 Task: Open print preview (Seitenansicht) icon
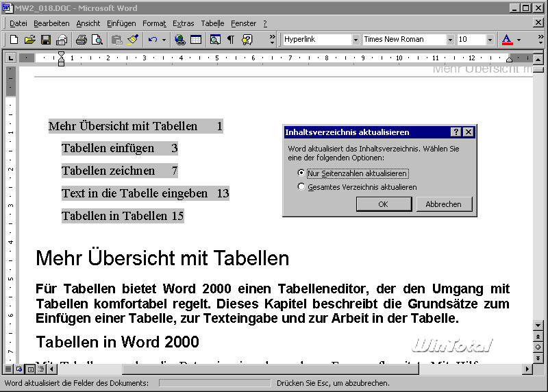pyautogui.click(x=97, y=40)
